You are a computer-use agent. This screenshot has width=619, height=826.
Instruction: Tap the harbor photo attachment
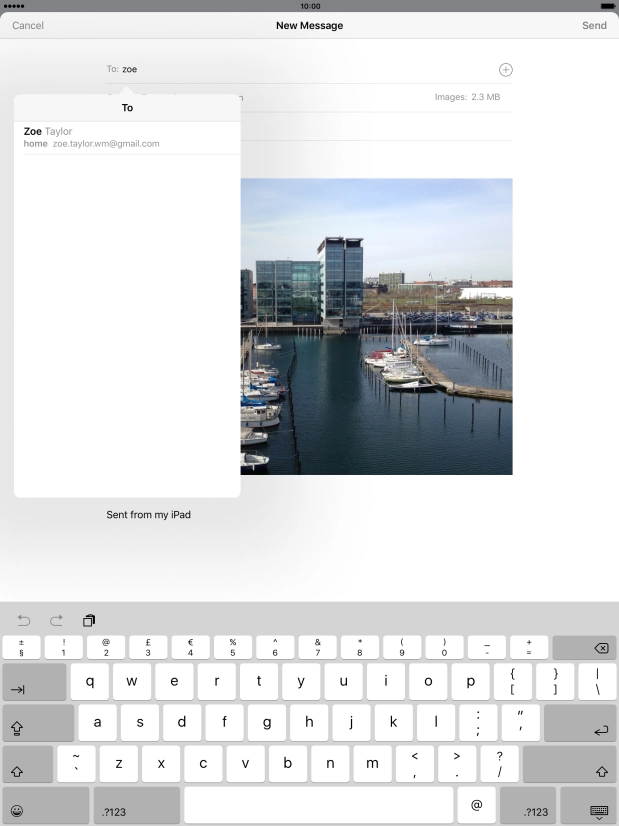[376, 326]
